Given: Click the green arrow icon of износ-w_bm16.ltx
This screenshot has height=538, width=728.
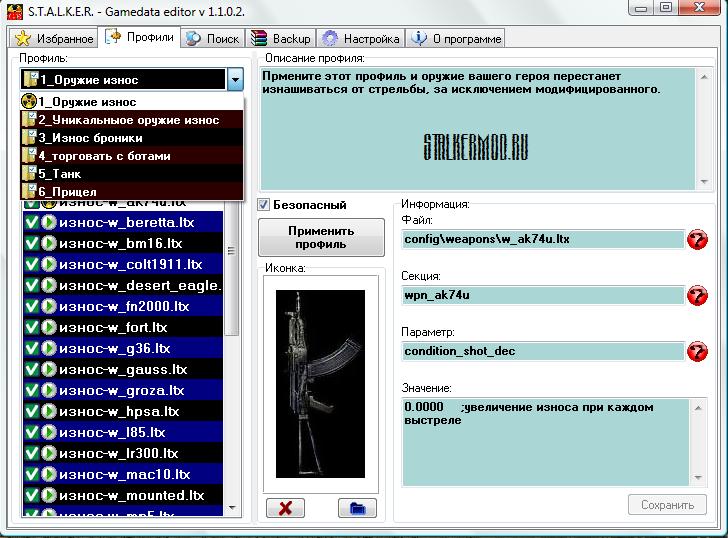Looking at the screenshot, I should click(x=49, y=243).
